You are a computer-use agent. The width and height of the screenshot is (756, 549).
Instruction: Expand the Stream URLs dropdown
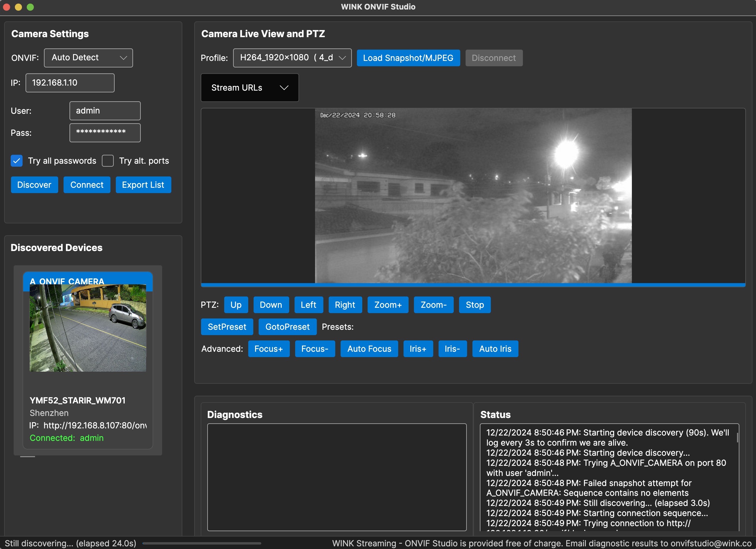point(249,87)
